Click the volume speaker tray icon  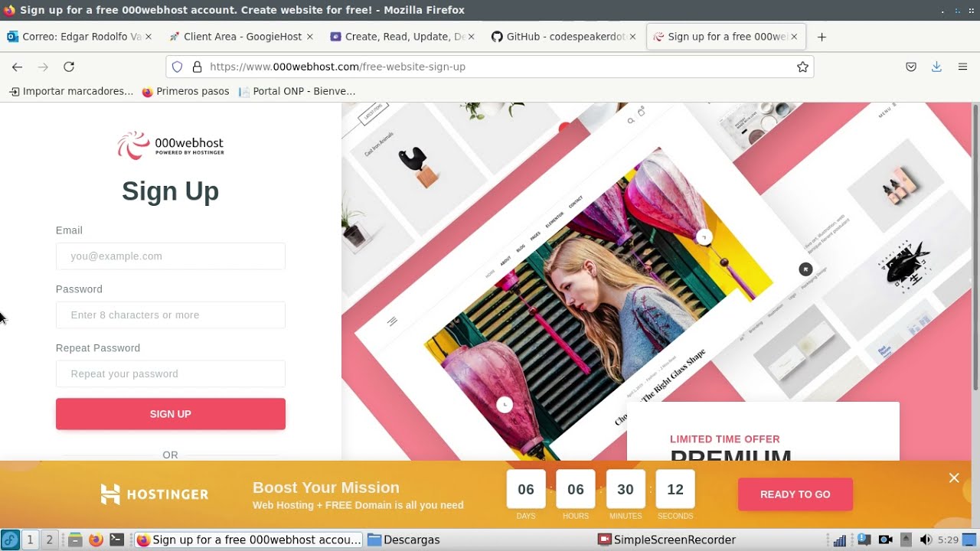click(x=926, y=540)
